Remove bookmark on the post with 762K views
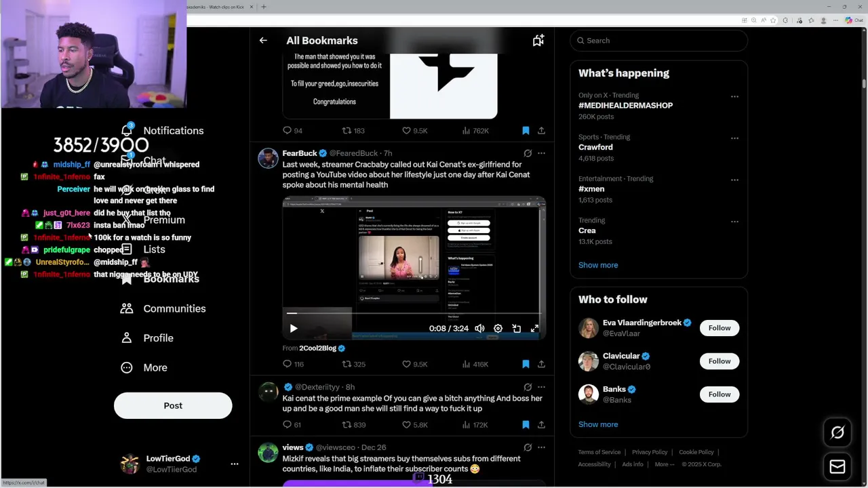Screen dimensions: 868x488 [x=526, y=130]
